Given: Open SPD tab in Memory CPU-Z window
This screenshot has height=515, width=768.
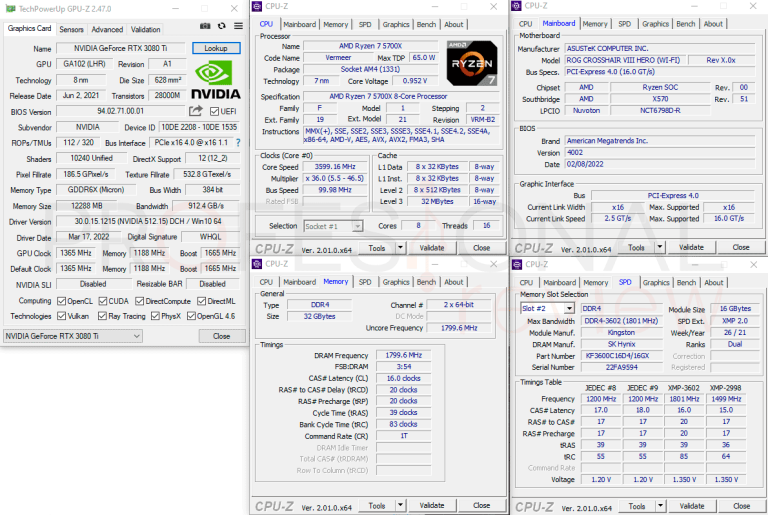Looking at the screenshot, I should tap(365, 282).
